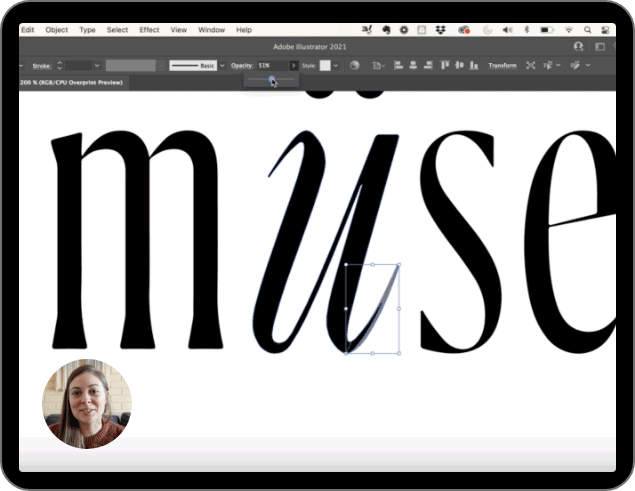Click the Wi-Fi menu bar icon
The width and height of the screenshot is (635, 491).
pyautogui.click(x=569, y=30)
